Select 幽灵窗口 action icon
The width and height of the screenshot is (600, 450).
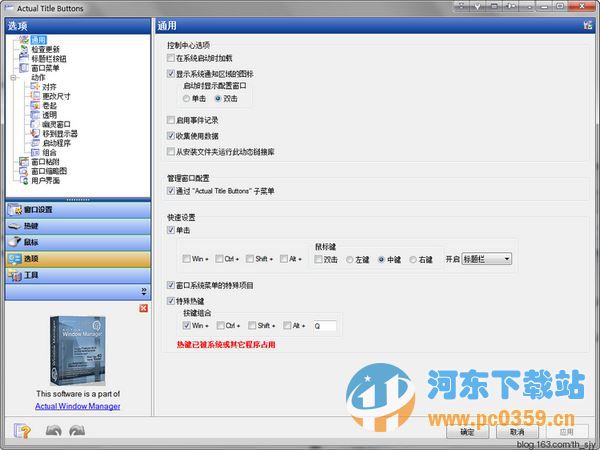(x=35, y=124)
